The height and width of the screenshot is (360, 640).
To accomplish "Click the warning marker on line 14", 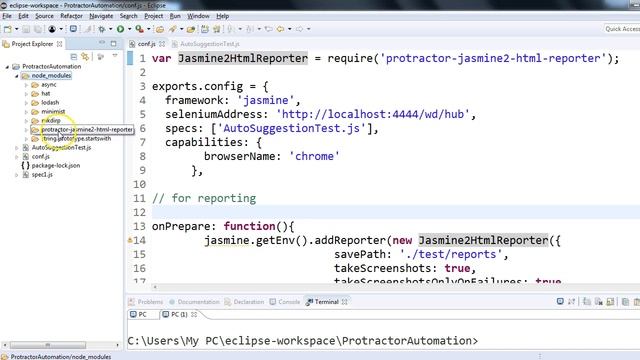I will pyautogui.click(x=130, y=240).
